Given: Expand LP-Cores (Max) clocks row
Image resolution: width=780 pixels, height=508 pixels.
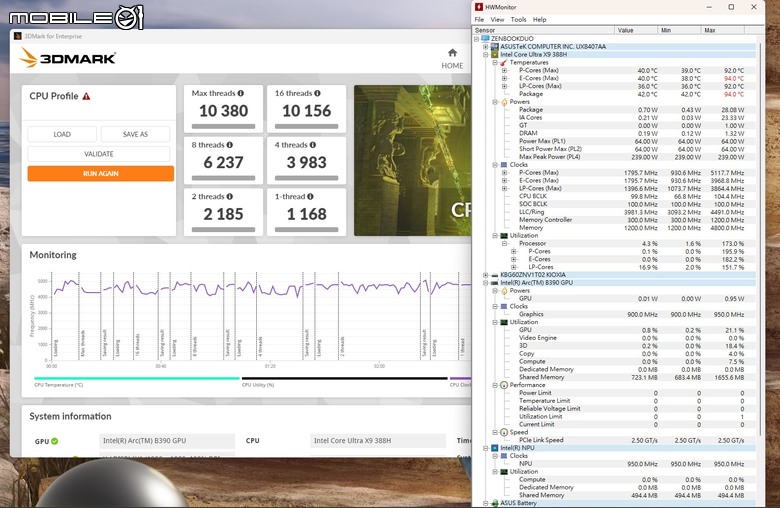Looking at the screenshot, I should (x=504, y=189).
